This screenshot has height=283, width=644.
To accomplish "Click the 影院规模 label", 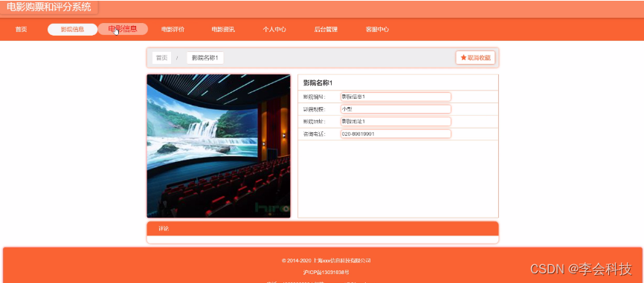I will 315,109.
